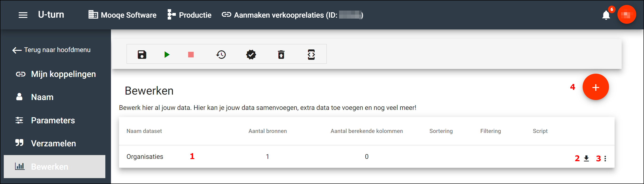
Task: Click the delete trash icon in toolbar
Action: click(281, 55)
